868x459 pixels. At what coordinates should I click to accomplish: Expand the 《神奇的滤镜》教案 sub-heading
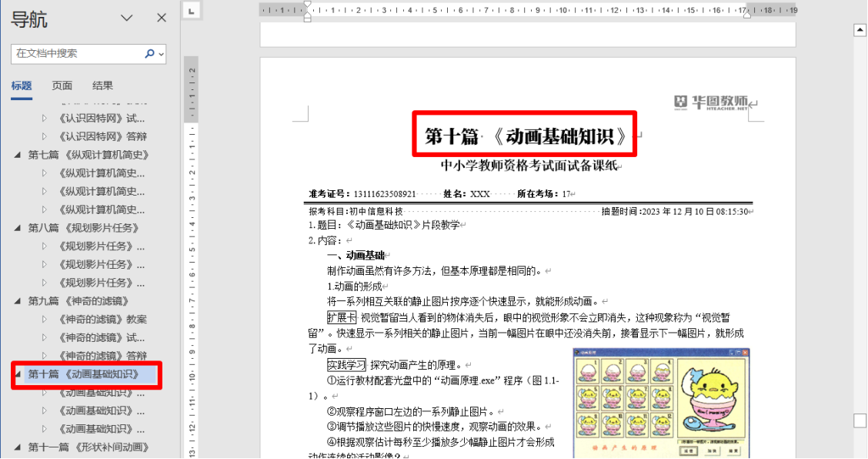pyautogui.click(x=45, y=320)
